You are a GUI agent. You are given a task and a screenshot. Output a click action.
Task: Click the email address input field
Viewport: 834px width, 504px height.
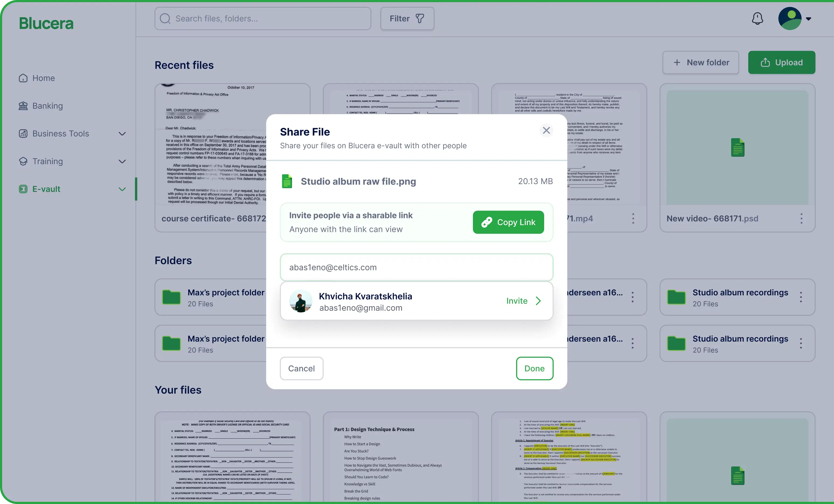[x=416, y=267]
